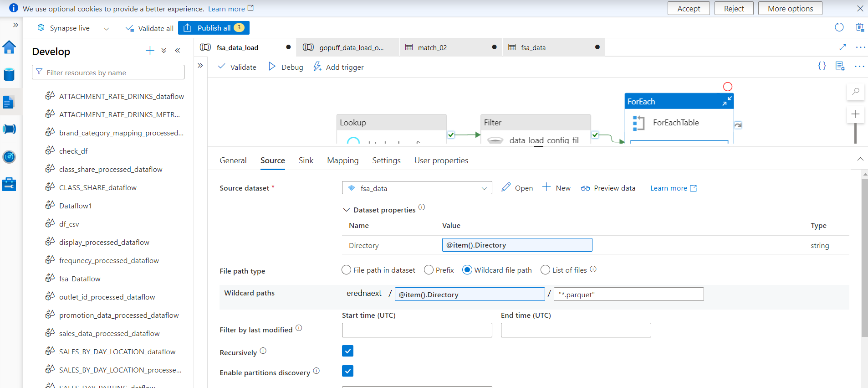Screen dimensions: 868x388
Task: Show Dataset properties info tooltip icon
Action: (422, 207)
